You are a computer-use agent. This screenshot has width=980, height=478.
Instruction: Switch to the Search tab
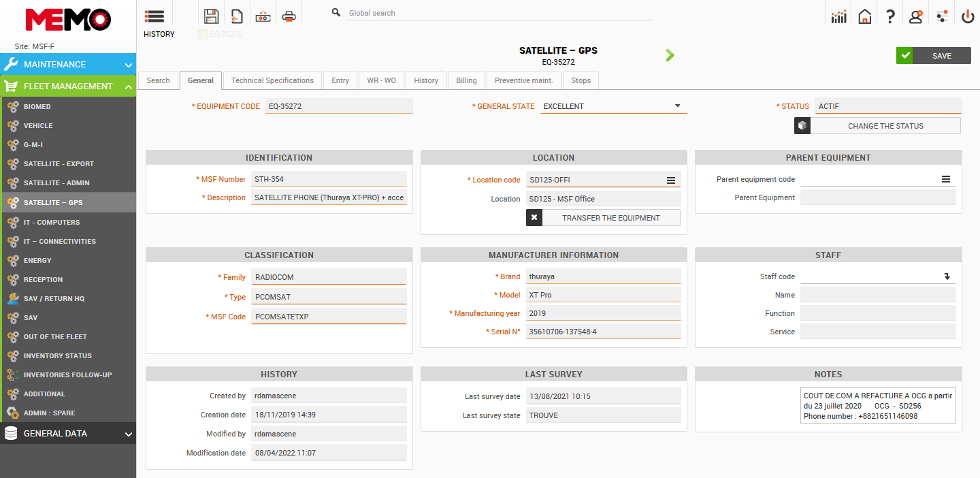[158, 80]
